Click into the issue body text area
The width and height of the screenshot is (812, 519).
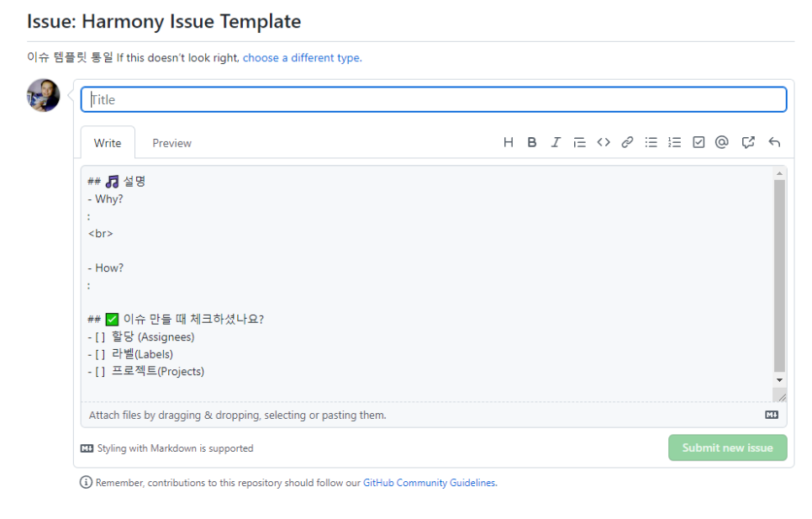click(427, 283)
